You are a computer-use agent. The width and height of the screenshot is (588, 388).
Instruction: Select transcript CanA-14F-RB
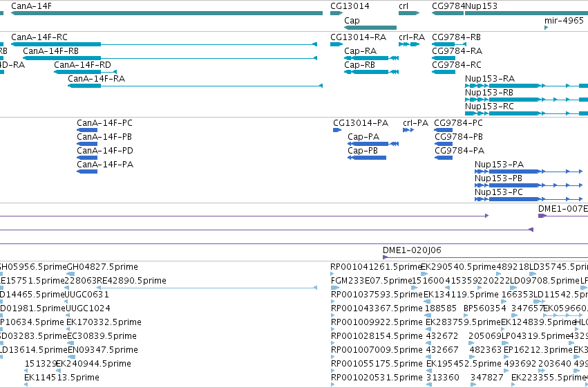click(170, 58)
